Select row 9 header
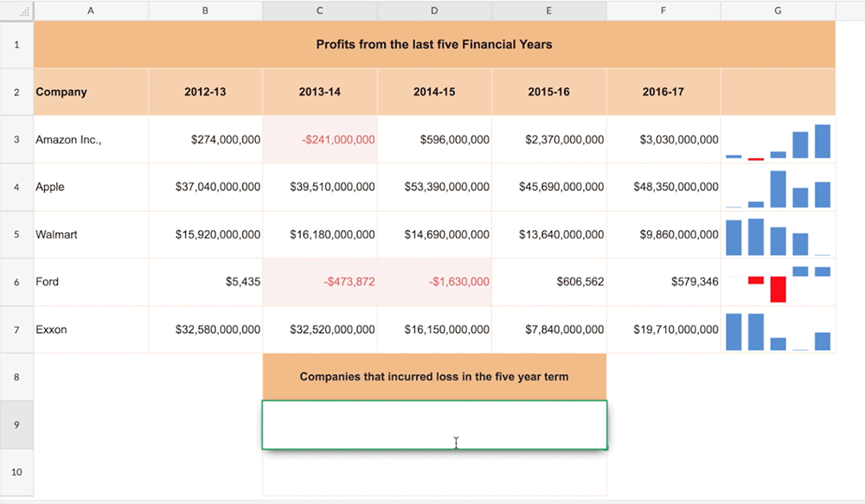Image resolution: width=865 pixels, height=504 pixels. (16, 424)
